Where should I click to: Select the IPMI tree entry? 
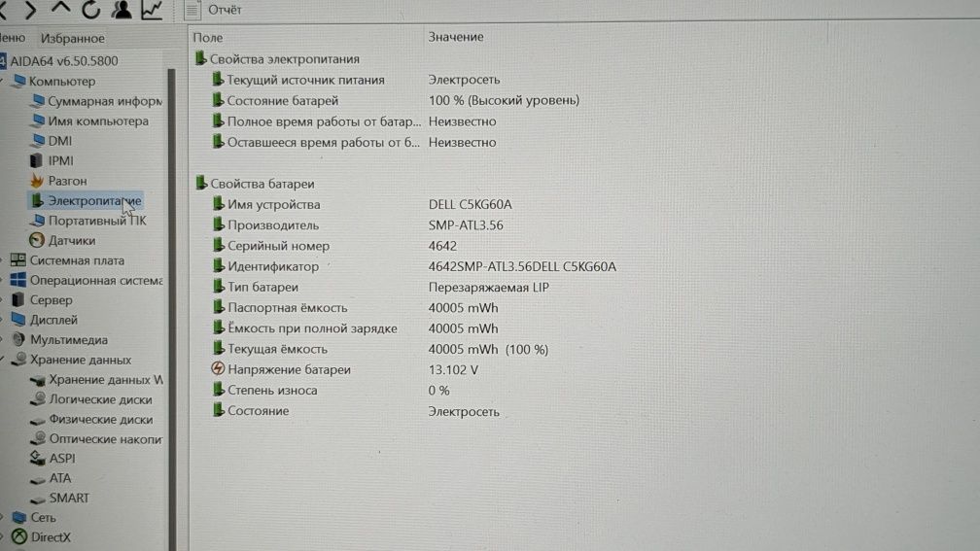(60, 161)
